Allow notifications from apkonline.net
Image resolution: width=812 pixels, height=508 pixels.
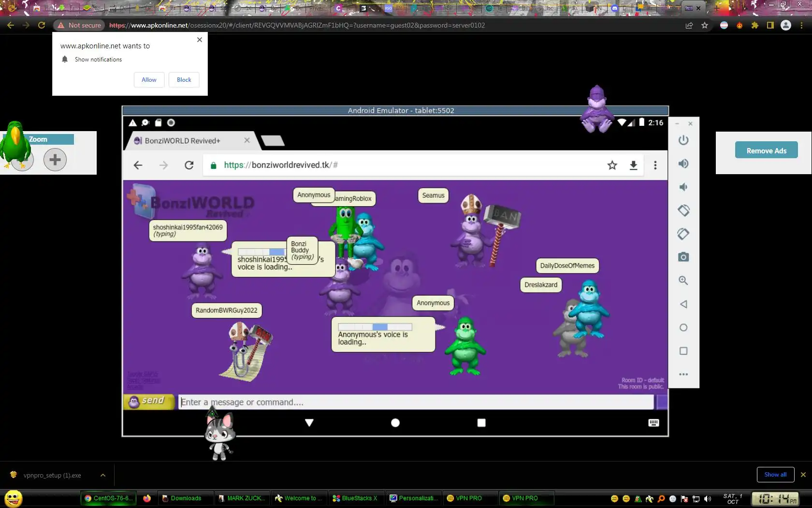[149, 80]
